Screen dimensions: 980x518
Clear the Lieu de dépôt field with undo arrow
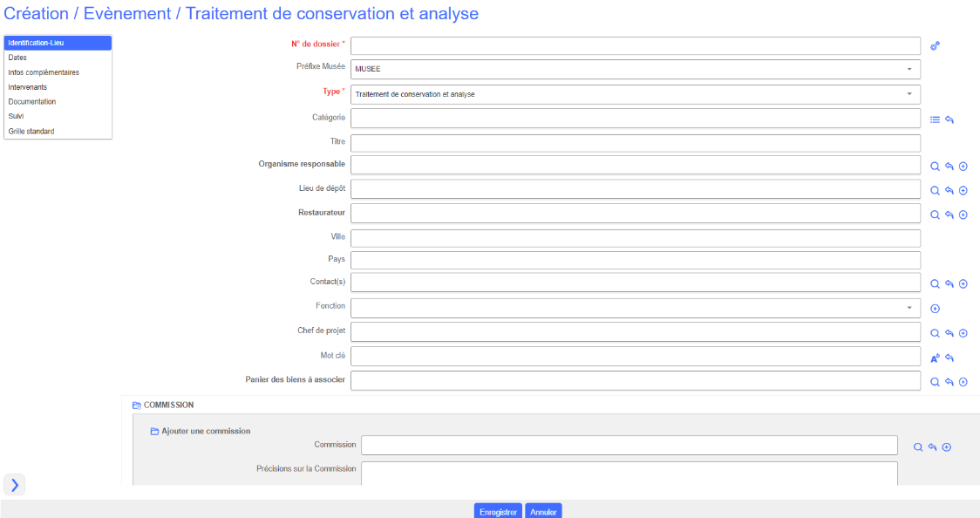pos(949,191)
